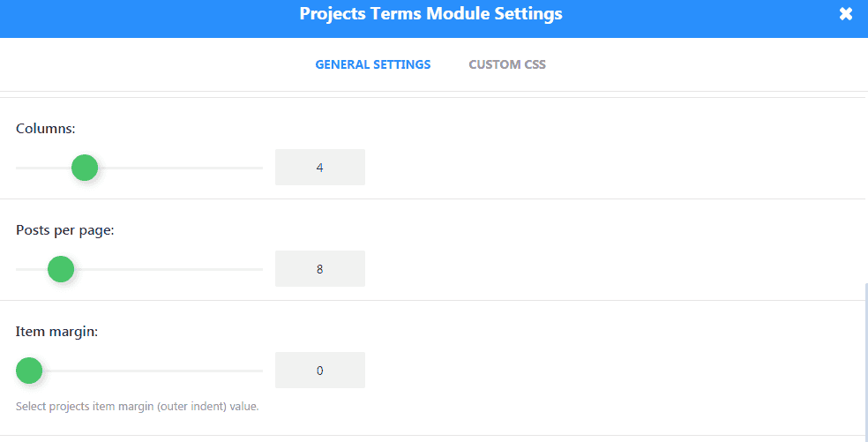Click the Columns slider green handle
Image resolution: width=868 pixels, height=442 pixels.
[85, 167]
